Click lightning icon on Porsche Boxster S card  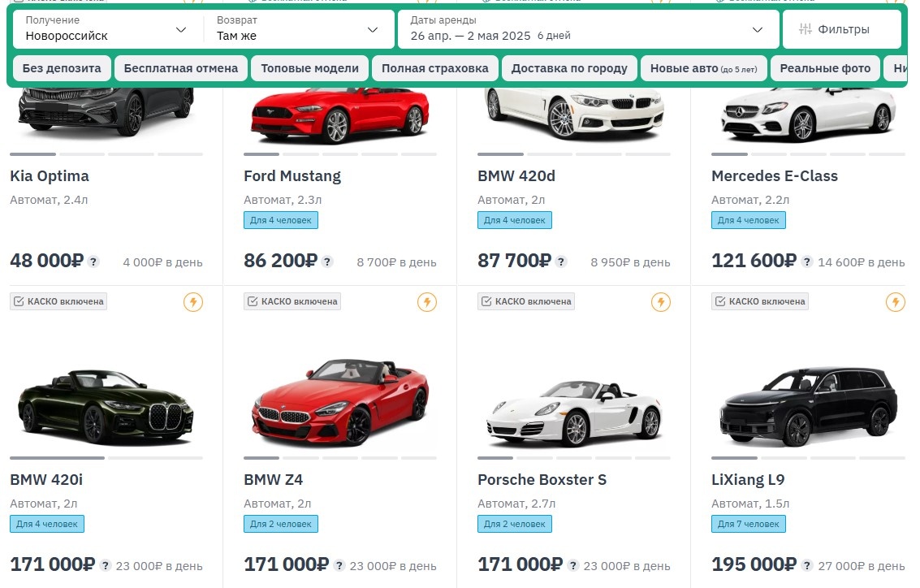[x=661, y=302]
